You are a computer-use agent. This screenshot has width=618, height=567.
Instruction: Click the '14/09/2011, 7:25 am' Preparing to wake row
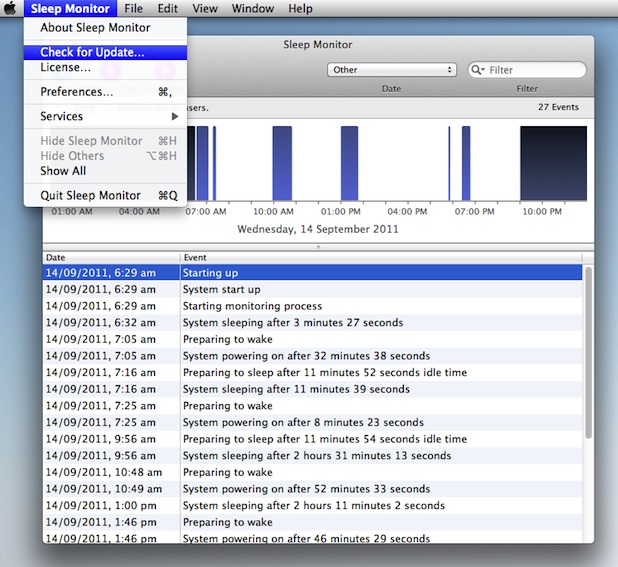tap(313, 405)
